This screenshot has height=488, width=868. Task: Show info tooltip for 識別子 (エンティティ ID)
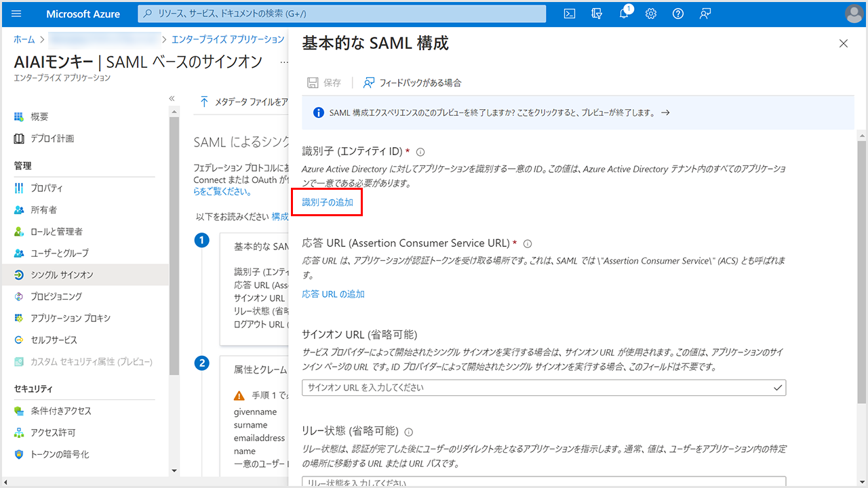[420, 152]
